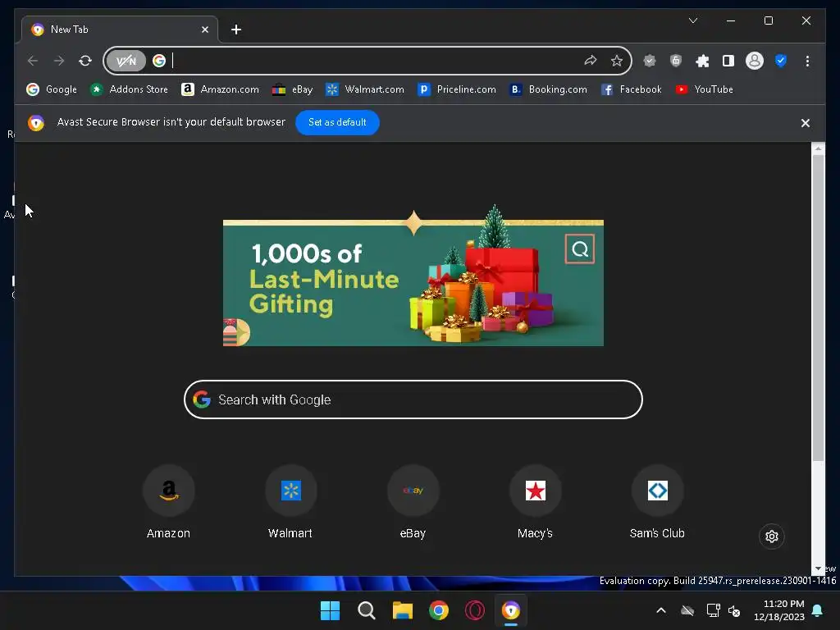The height and width of the screenshot is (630, 840).
Task: Launch Google Chrome from taskbar
Action: 439,610
